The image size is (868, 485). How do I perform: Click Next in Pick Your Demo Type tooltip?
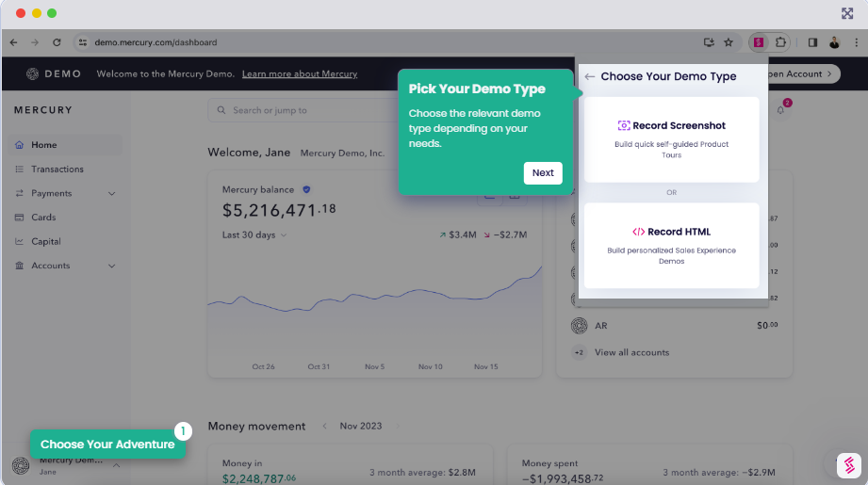[543, 173]
